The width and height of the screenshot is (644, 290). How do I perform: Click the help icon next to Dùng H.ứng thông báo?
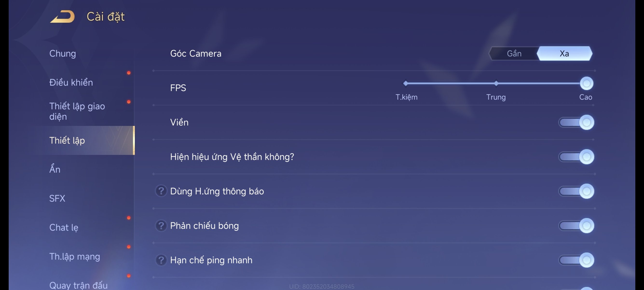click(160, 191)
